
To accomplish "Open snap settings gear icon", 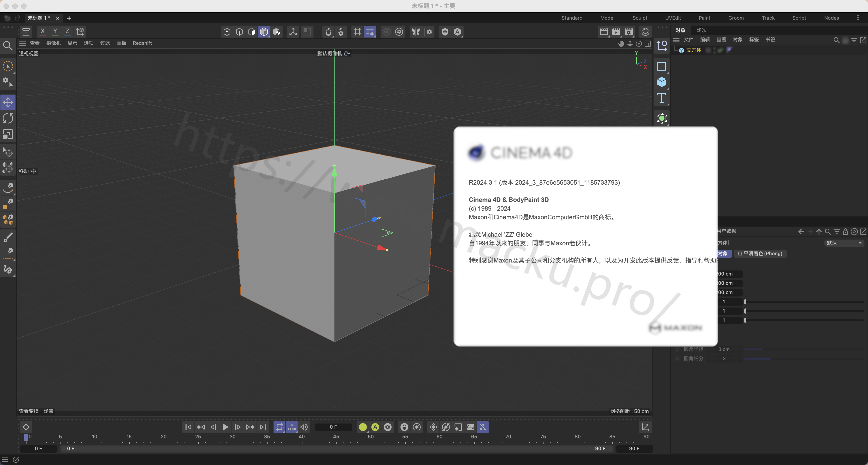I will click(341, 32).
